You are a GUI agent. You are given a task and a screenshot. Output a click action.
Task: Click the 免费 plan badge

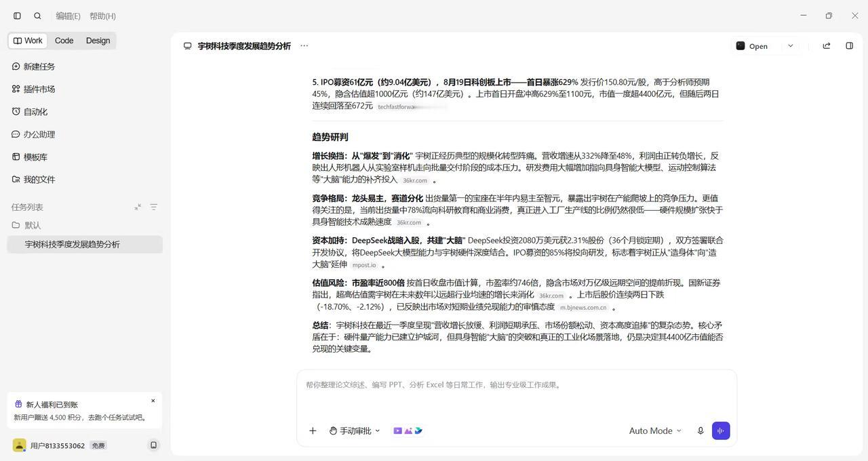pos(98,445)
